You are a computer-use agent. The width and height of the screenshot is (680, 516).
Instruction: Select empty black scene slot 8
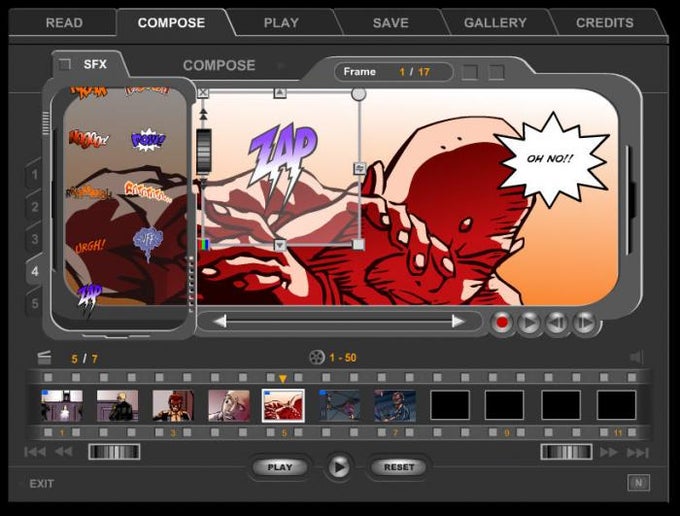tap(450, 405)
